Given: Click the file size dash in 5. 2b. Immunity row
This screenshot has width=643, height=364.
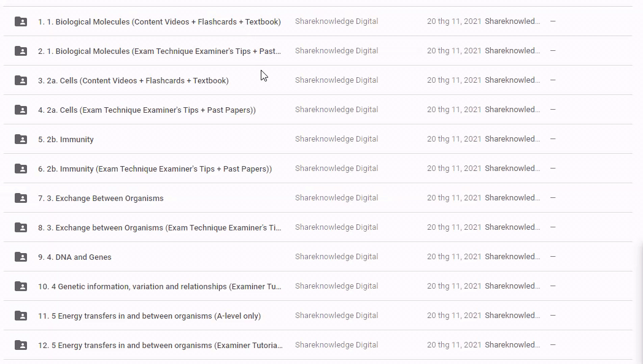Looking at the screenshot, I should tap(553, 139).
